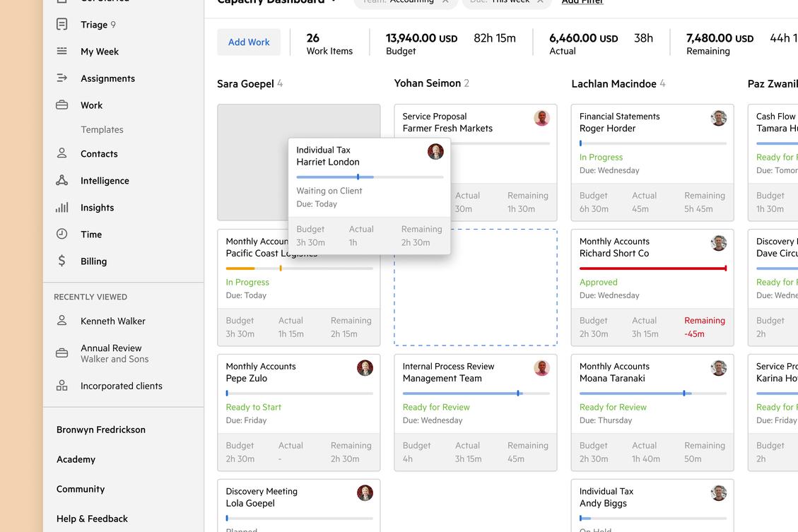
Task: Open recently viewed Incorporated clients
Action: click(x=122, y=386)
